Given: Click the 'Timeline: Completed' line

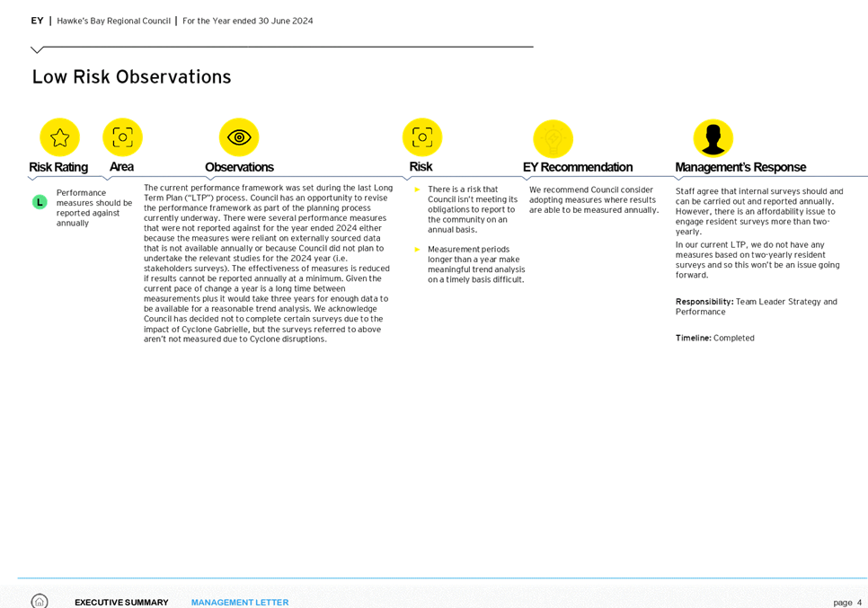Looking at the screenshot, I should [714, 338].
